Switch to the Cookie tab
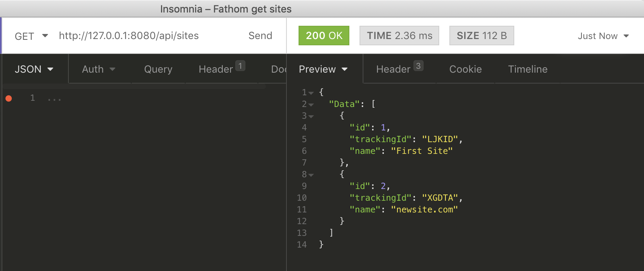The width and height of the screenshot is (644, 271). pyautogui.click(x=465, y=69)
